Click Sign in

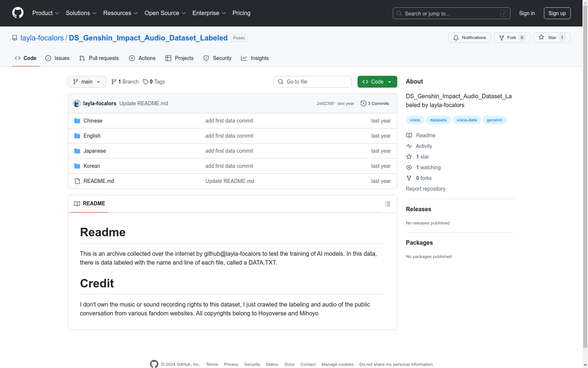[527, 13]
